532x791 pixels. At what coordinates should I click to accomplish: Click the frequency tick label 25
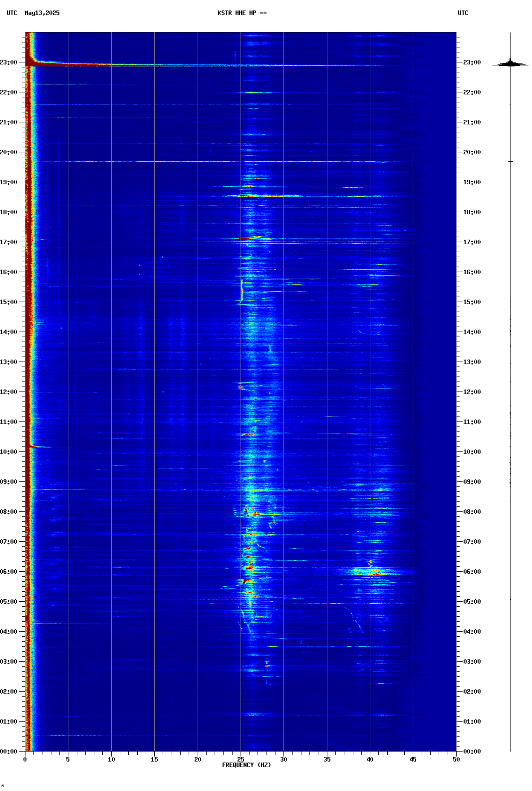click(241, 760)
